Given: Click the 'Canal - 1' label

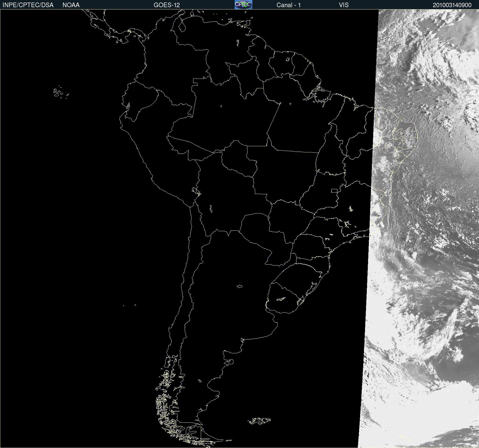Looking at the screenshot, I should (288, 5).
